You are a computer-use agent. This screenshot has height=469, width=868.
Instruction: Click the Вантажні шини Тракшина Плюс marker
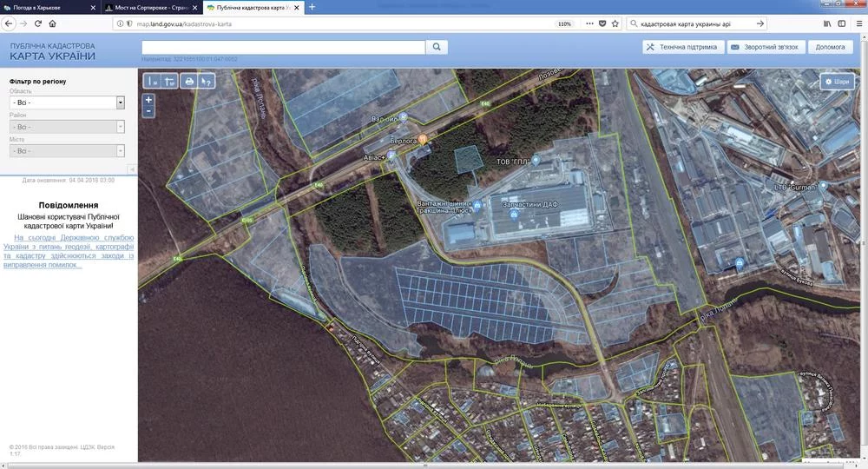477,206
